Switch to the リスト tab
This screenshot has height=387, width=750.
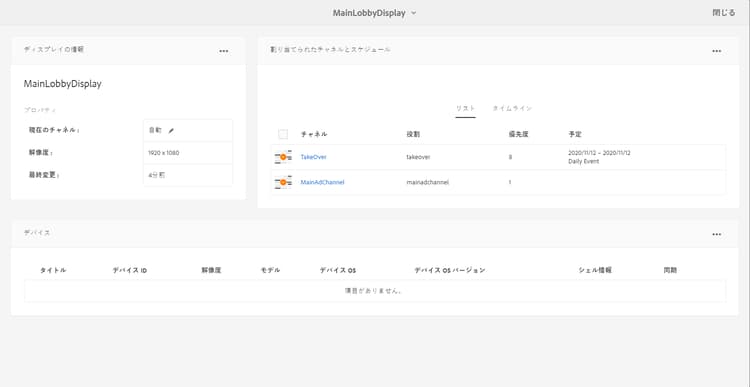tap(465, 109)
